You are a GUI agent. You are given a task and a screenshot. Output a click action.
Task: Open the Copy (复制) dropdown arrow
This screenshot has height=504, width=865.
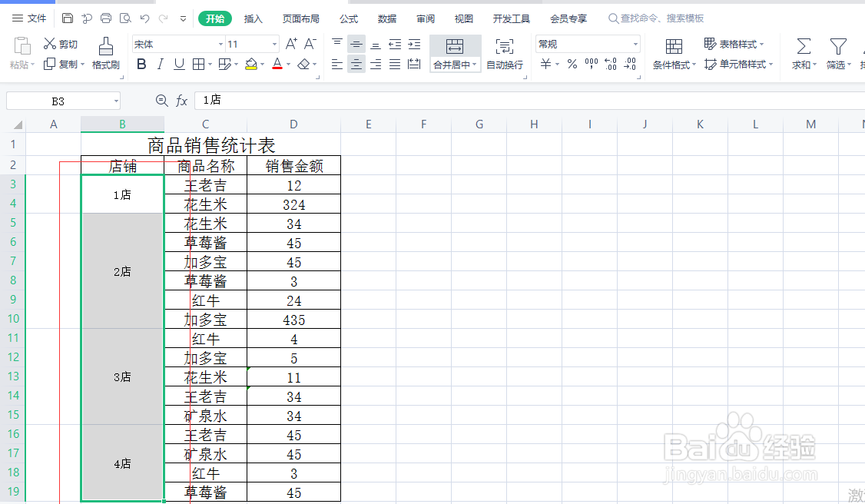point(83,65)
